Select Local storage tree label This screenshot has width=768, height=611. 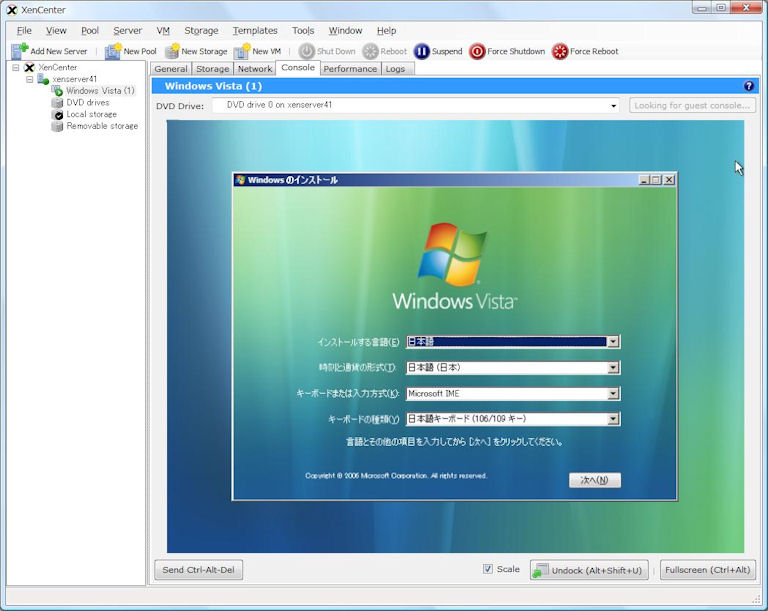pos(92,114)
